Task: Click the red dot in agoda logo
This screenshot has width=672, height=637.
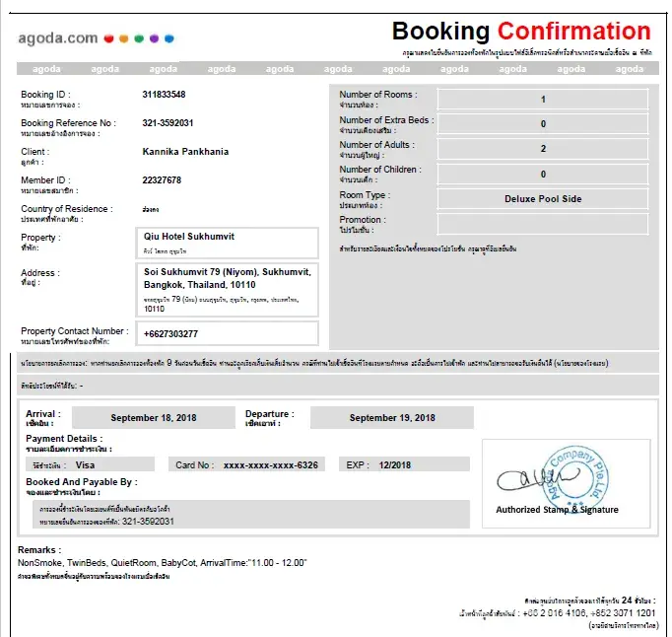Action: click(108, 38)
